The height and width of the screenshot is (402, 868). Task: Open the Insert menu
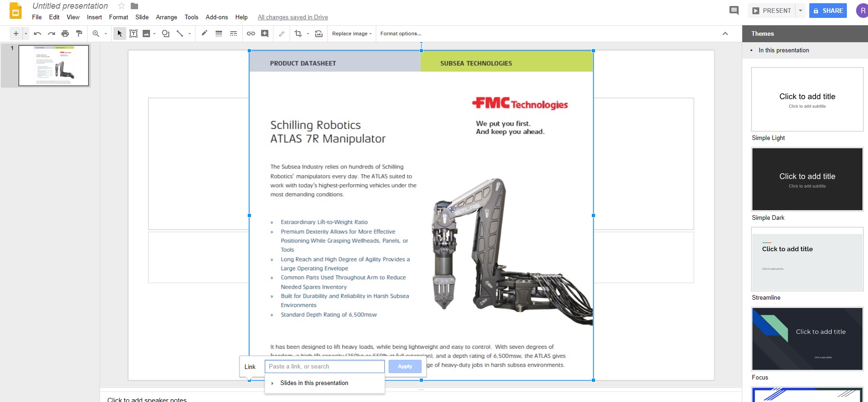click(95, 17)
